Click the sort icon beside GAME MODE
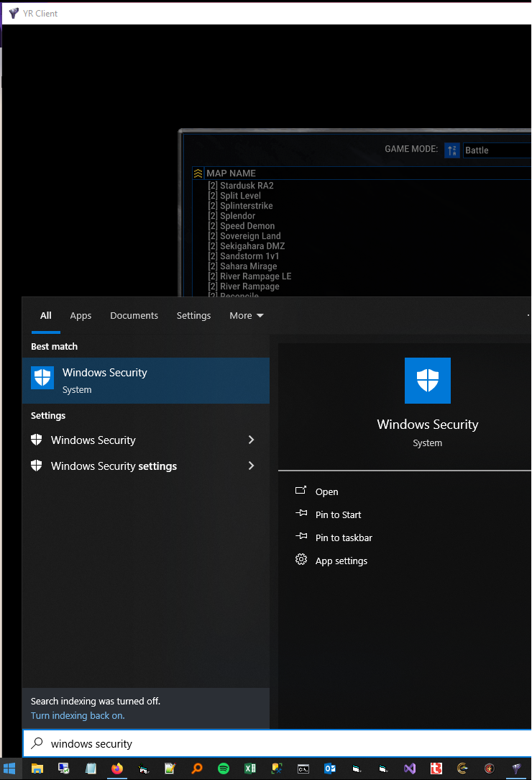The height and width of the screenshot is (780, 532). coord(452,150)
